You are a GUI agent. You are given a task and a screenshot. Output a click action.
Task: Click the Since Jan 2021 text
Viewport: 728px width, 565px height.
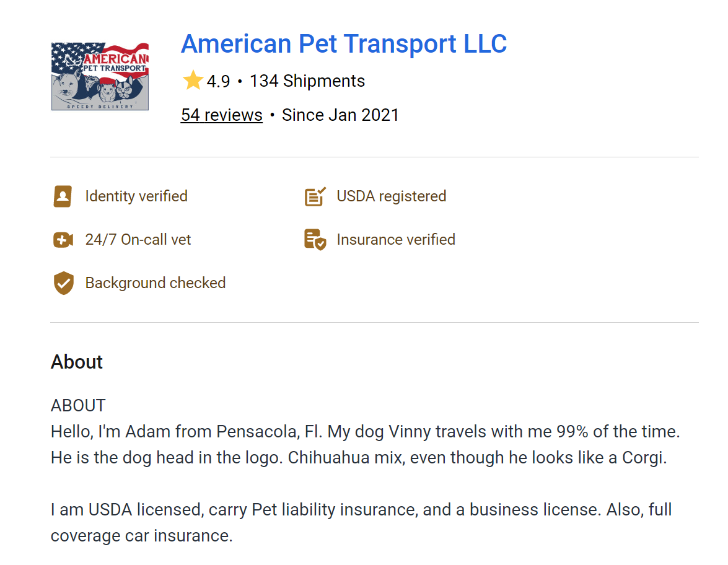click(x=340, y=115)
